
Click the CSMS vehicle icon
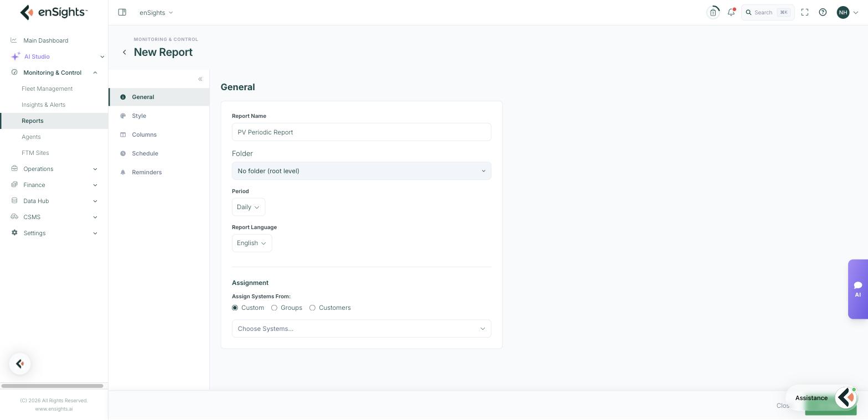tap(14, 217)
